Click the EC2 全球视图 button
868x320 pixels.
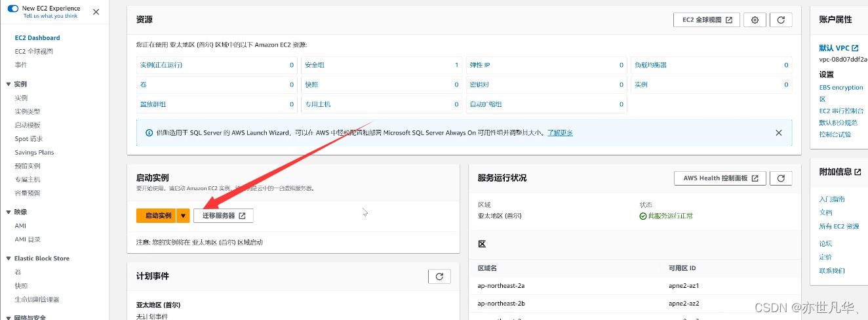(x=707, y=20)
